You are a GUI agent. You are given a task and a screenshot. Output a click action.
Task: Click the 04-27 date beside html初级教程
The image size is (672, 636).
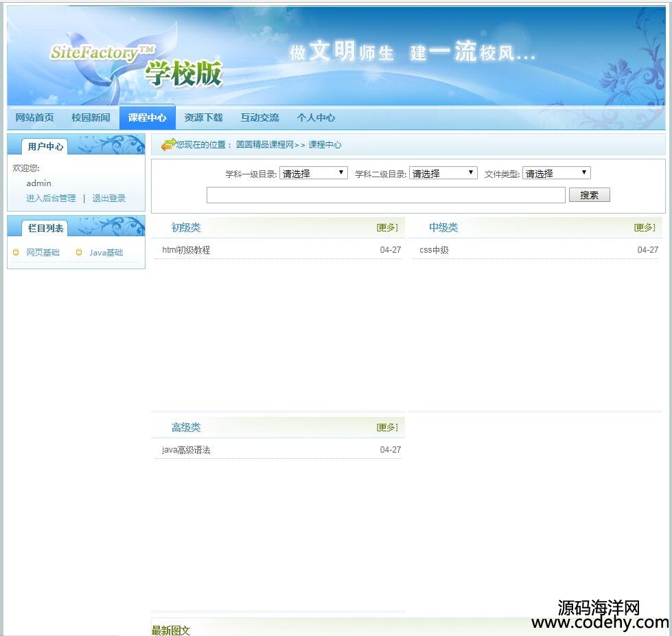[391, 250]
